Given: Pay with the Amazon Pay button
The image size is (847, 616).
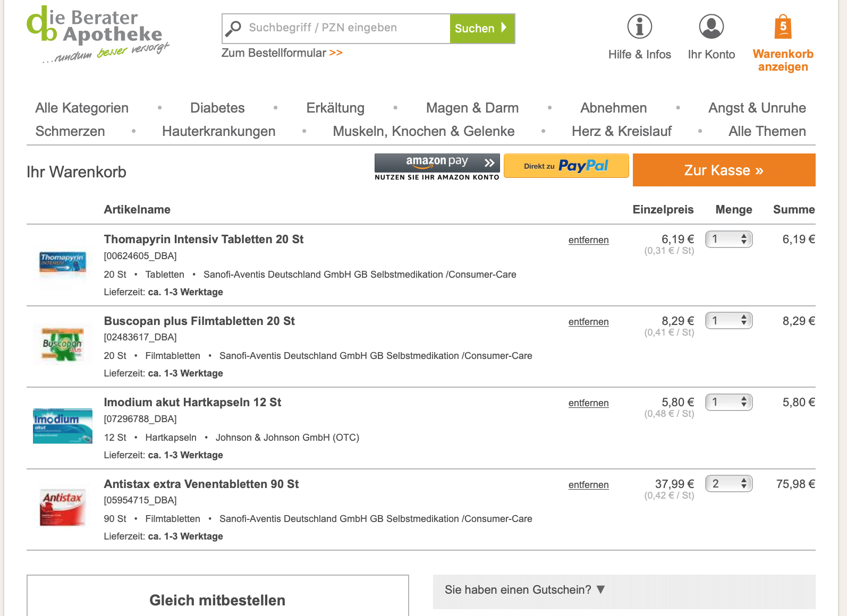Looking at the screenshot, I should pos(437,167).
